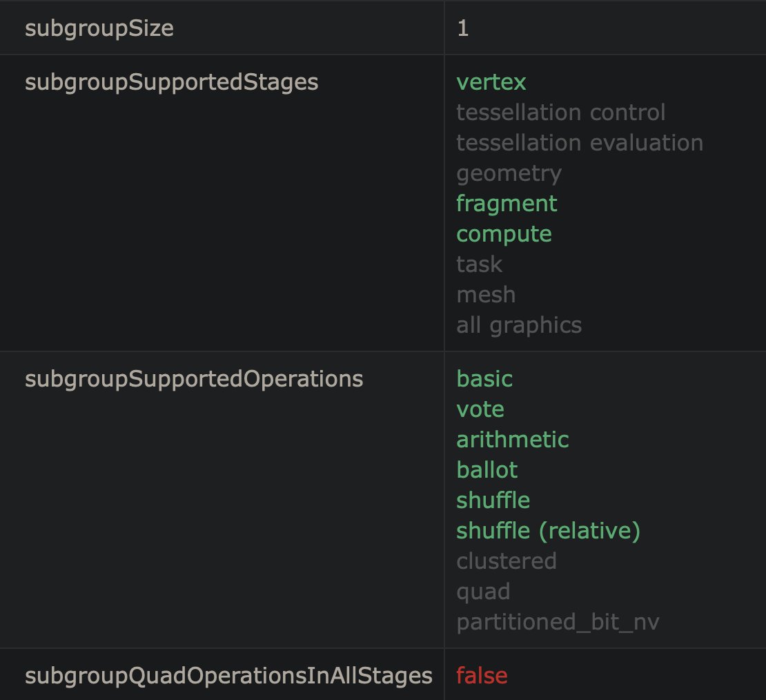Click the vote operation entry

(480, 409)
